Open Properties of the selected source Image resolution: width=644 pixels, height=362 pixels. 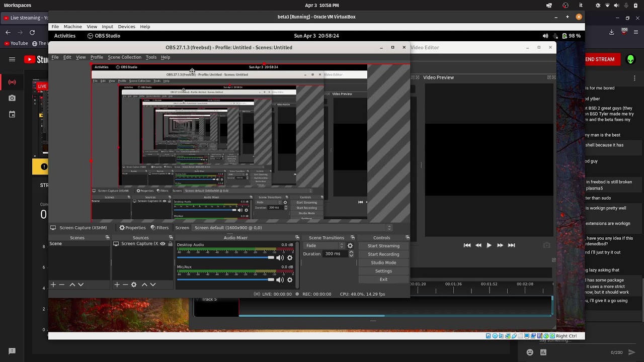pos(132,228)
